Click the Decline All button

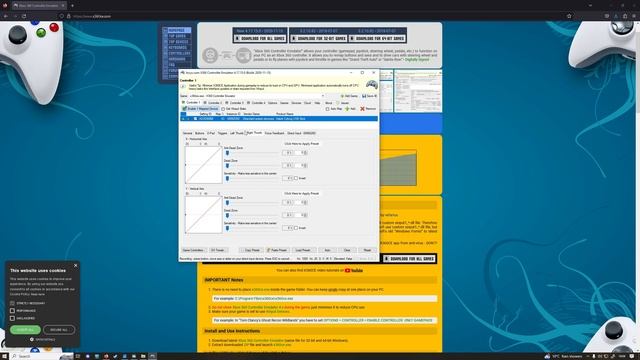click(x=59, y=329)
